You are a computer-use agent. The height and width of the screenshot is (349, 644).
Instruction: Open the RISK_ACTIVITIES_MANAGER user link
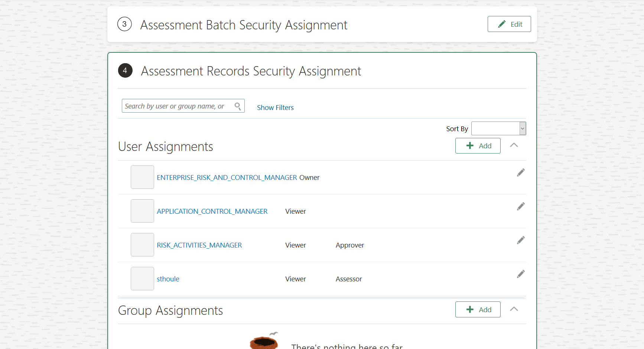coord(199,245)
